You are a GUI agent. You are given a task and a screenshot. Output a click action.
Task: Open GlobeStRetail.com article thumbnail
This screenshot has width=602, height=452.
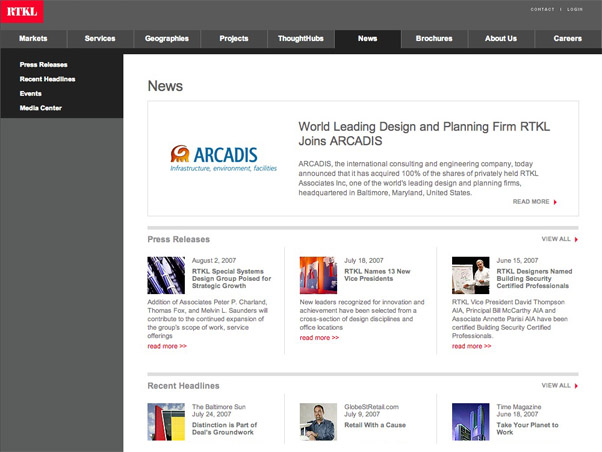pos(318,422)
